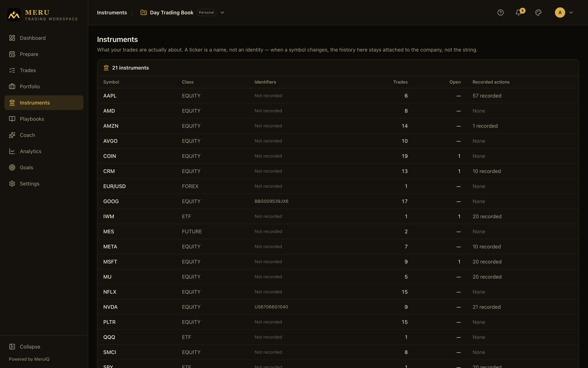588x368 pixels.
Task: Open the MSFT instrument row
Action: pyautogui.click(x=338, y=262)
